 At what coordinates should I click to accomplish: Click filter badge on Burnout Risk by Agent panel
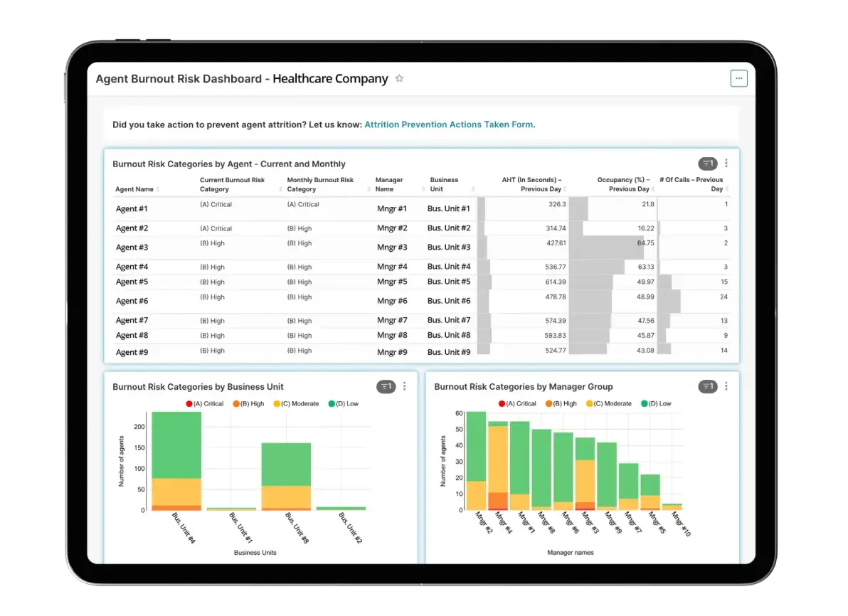click(x=707, y=164)
